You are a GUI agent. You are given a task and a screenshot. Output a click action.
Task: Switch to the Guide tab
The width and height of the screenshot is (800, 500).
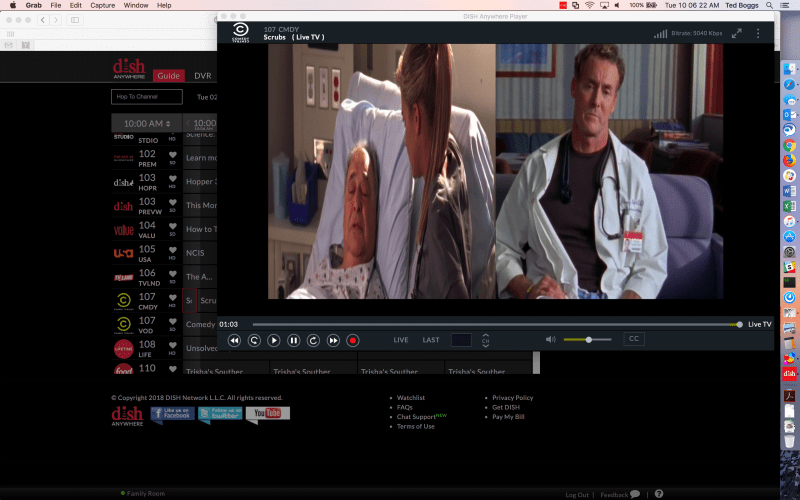click(168, 76)
